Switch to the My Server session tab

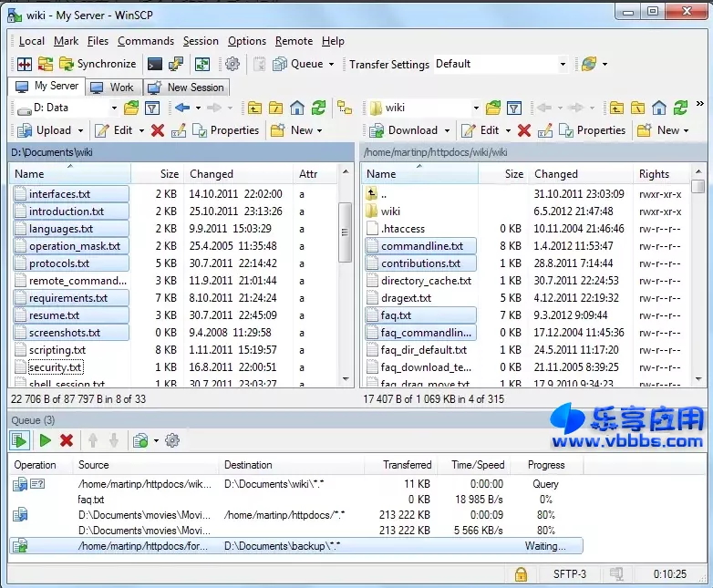46,87
